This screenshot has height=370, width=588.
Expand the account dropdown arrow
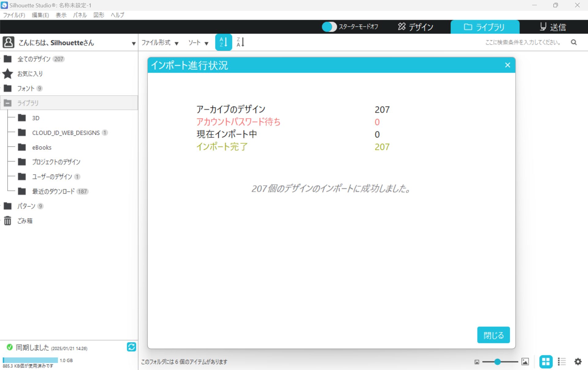click(x=134, y=43)
